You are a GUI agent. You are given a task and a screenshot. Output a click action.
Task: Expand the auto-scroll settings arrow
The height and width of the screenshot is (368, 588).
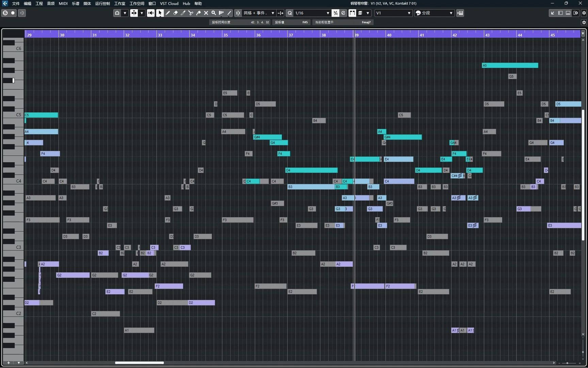click(142, 13)
